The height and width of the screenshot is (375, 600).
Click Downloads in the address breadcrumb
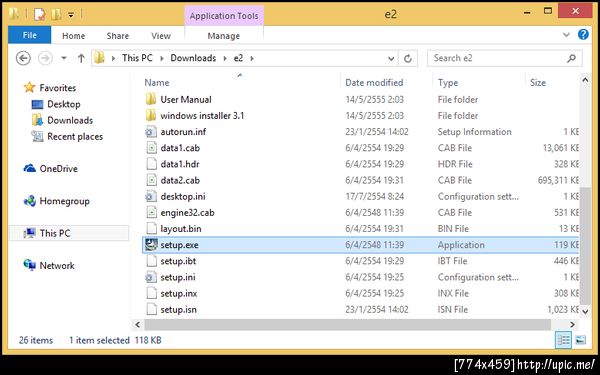(x=193, y=58)
